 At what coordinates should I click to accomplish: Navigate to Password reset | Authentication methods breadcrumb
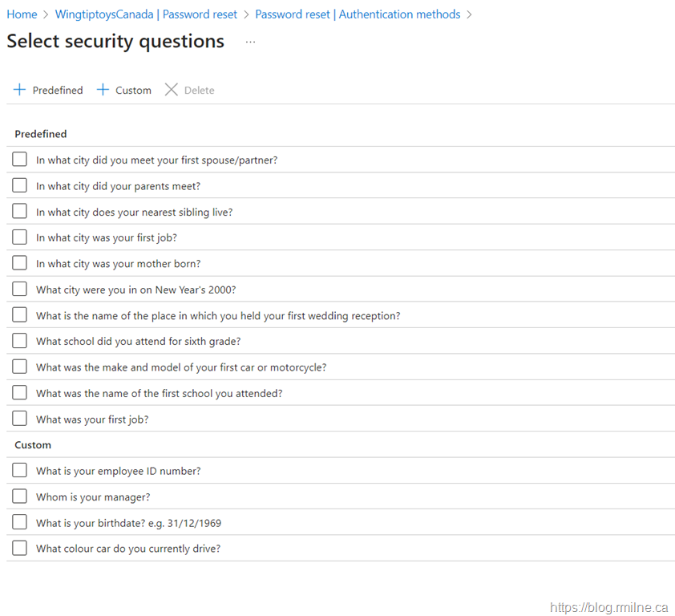358,14
